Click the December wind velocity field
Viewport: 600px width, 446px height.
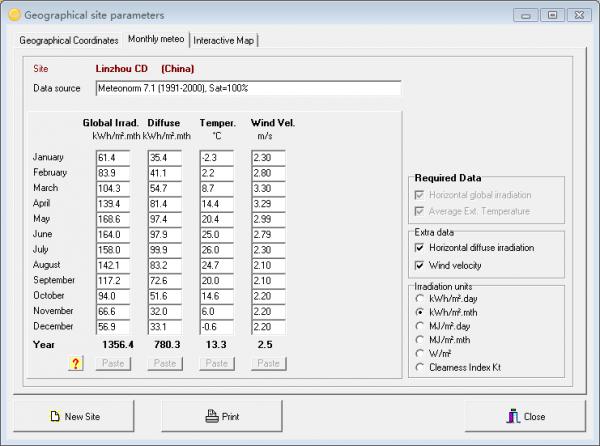(268, 326)
